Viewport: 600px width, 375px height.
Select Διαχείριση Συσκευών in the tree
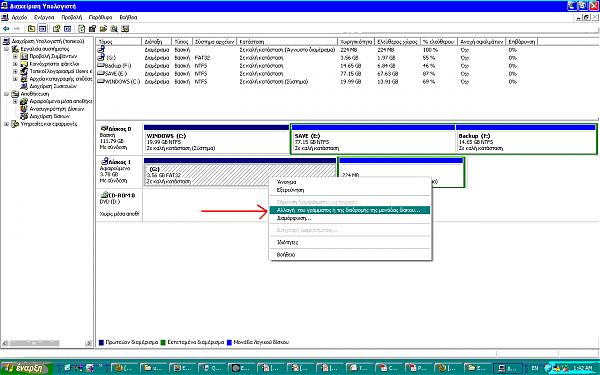[x=53, y=86]
